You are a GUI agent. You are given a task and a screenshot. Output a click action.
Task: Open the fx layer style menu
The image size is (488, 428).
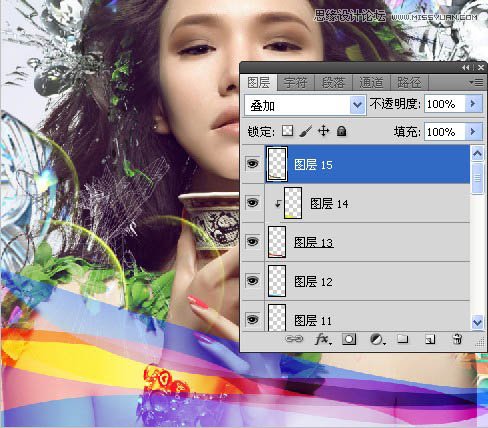click(x=323, y=340)
